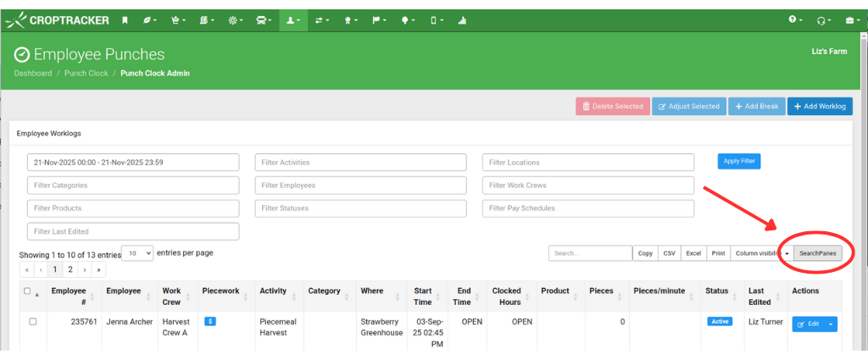Open the Punch Clock breadcrumb link
Viewport: 868px width, 360px height.
tap(86, 74)
